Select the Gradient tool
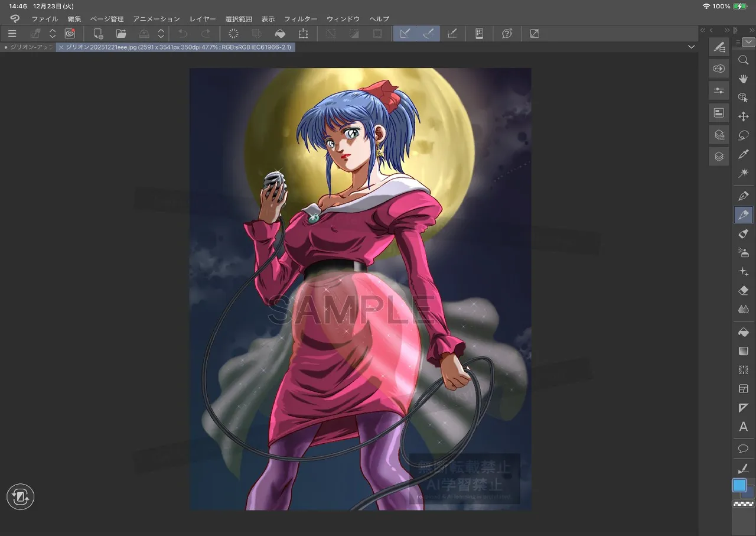This screenshot has width=756, height=536. (x=743, y=351)
